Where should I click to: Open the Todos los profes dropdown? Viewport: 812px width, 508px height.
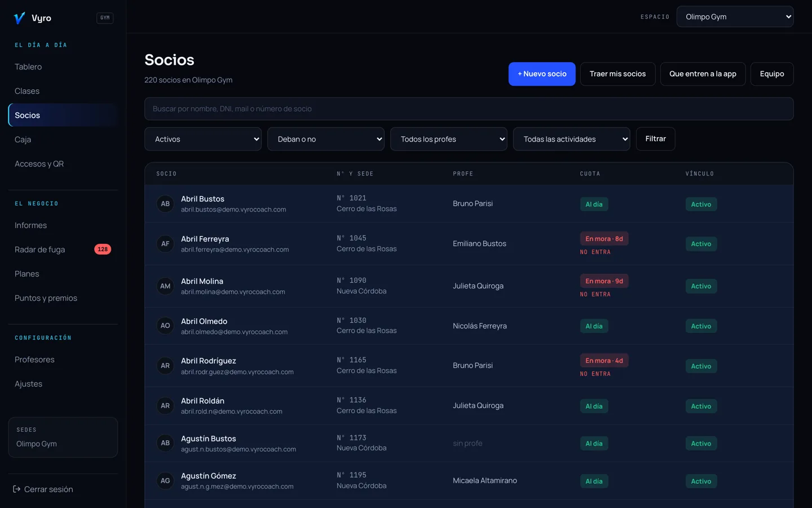[x=449, y=139]
